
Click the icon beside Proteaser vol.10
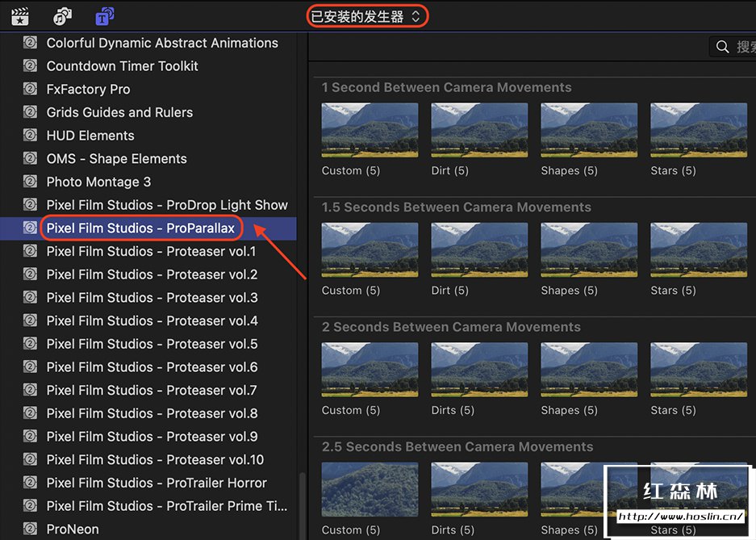(30, 459)
